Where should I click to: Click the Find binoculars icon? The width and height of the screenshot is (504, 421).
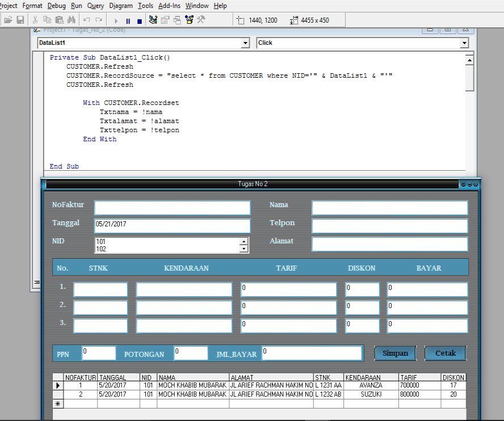pos(72,20)
